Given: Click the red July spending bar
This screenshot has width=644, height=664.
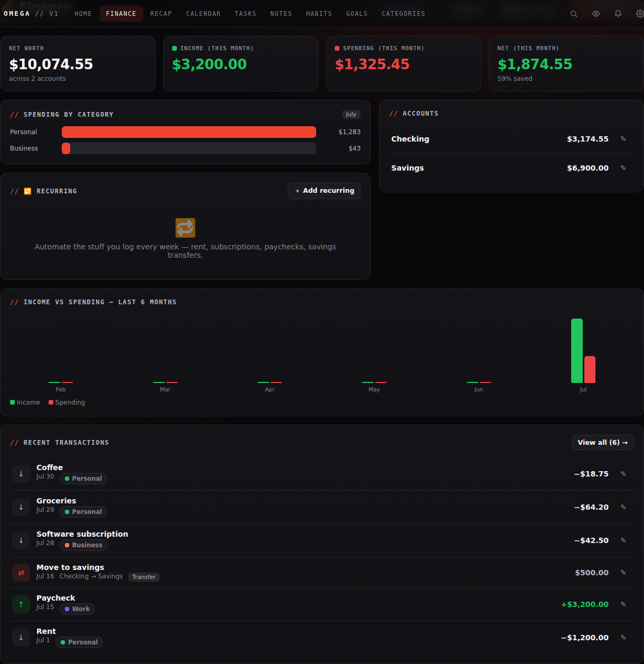Looking at the screenshot, I should (x=590, y=370).
